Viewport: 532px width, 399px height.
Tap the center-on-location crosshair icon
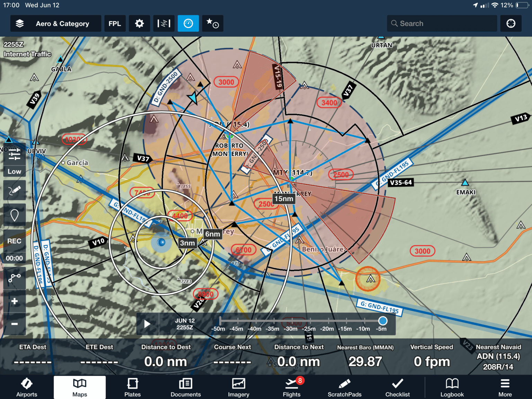[x=511, y=23]
